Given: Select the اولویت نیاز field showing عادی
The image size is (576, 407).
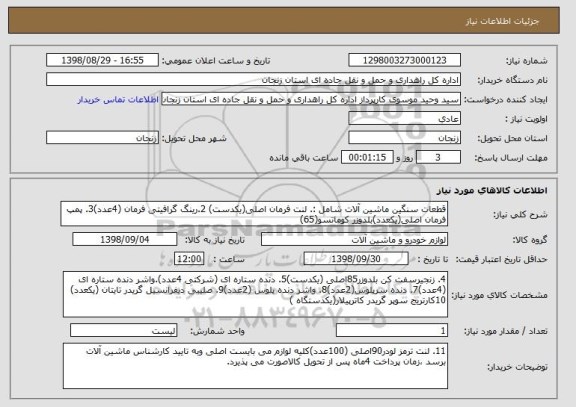Looking at the screenshot, I should [x=404, y=119].
